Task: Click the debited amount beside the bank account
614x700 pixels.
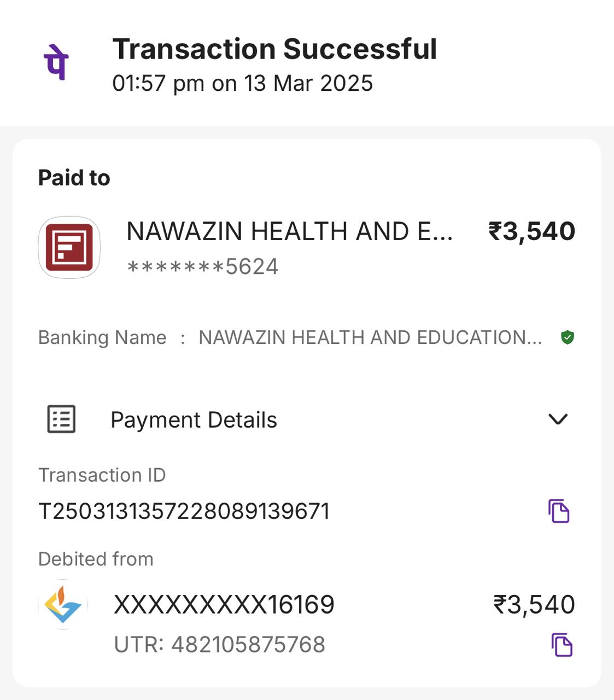Action: 534,605
